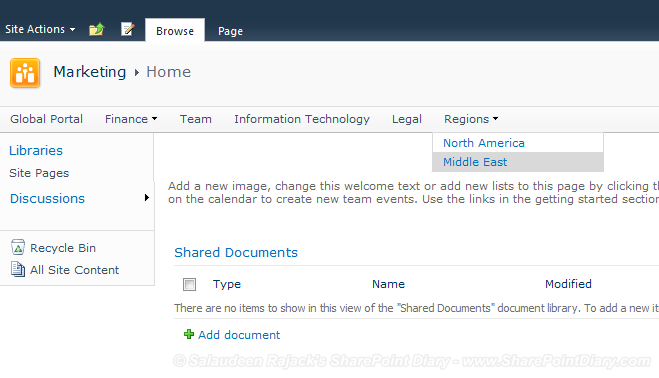Open the Team navigation link
The image size is (659, 378).
(196, 119)
